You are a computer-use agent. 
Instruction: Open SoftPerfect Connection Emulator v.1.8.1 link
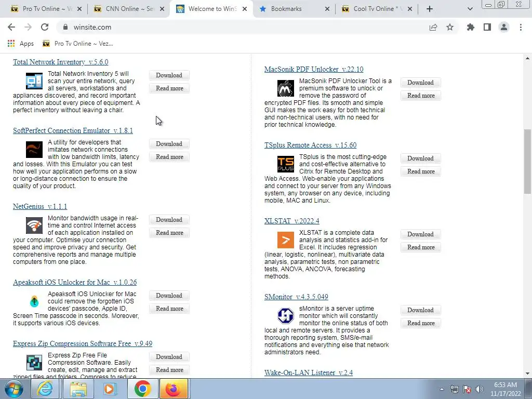coord(73,130)
